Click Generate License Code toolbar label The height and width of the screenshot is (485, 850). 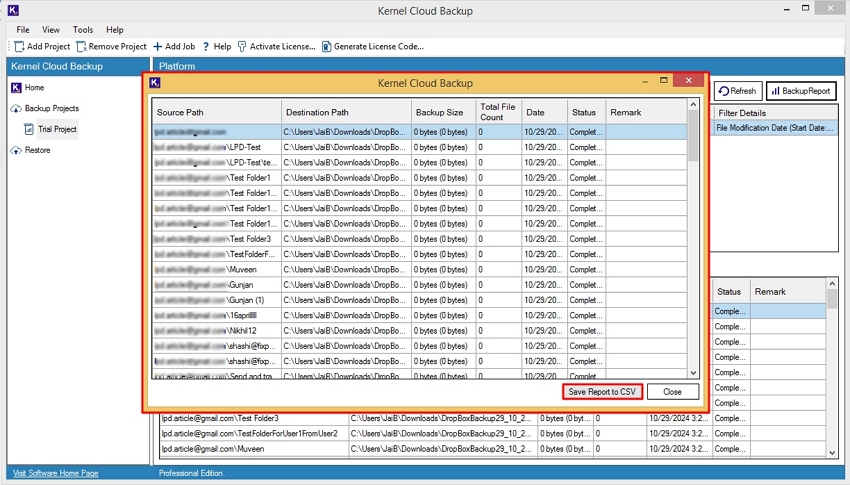pos(378,47)
